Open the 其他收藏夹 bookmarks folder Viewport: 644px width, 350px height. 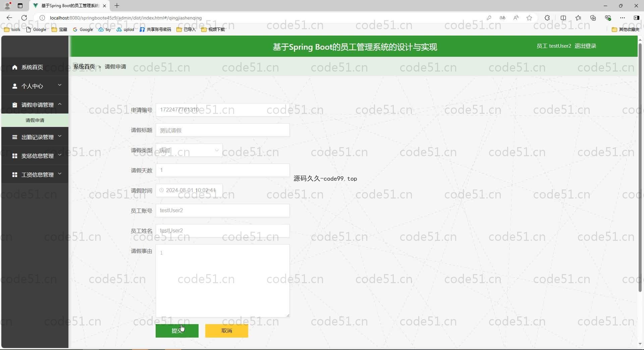tap(626, 30)
